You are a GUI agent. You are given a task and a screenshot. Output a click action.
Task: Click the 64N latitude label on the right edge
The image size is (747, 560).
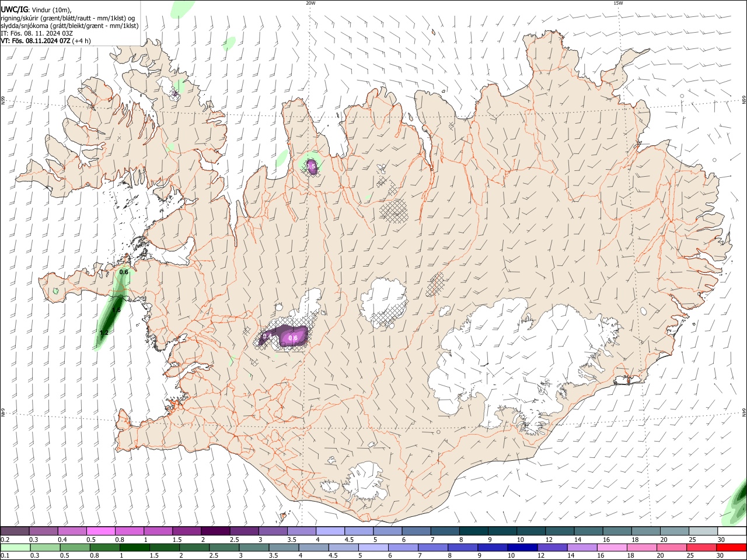(744, 411)
